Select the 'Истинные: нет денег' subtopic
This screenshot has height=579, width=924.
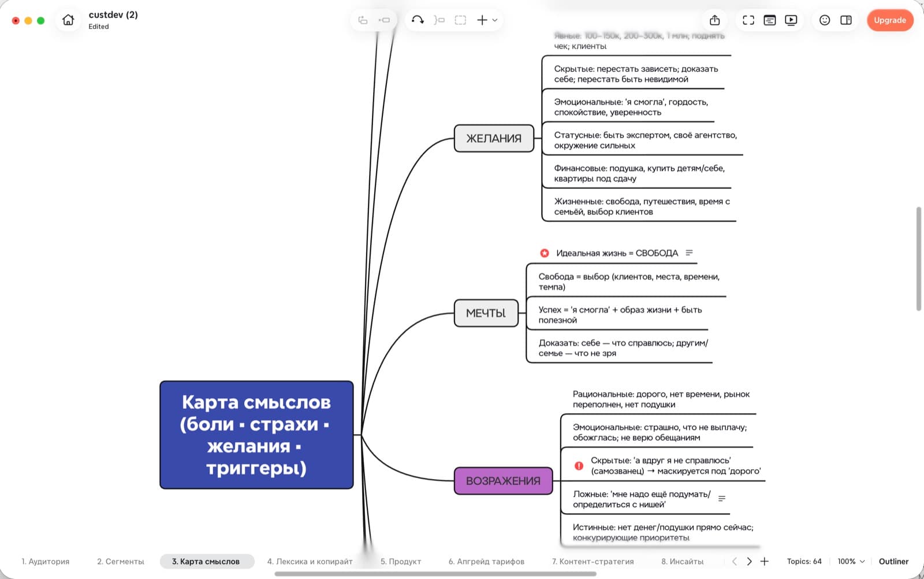point(663,532)
